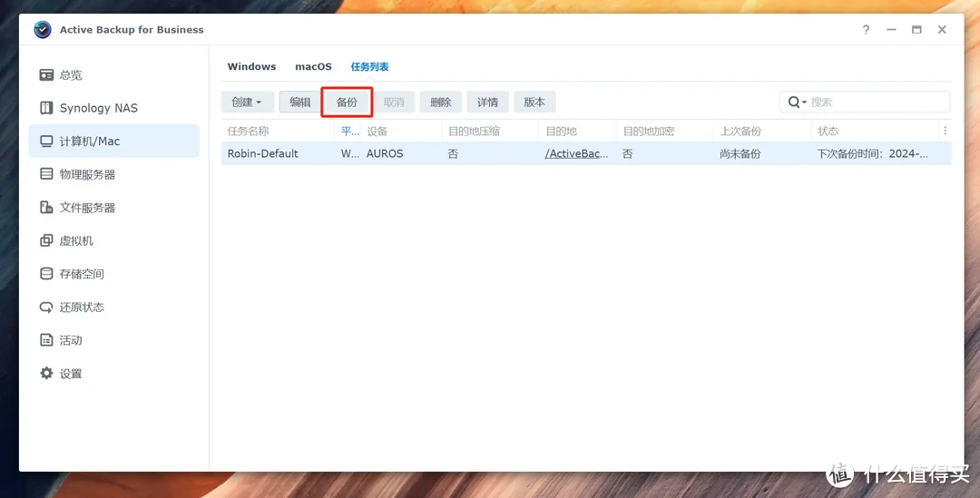Click the greyed-out 取消 button
Screen dimensions: 980x498
pos(394,102)
